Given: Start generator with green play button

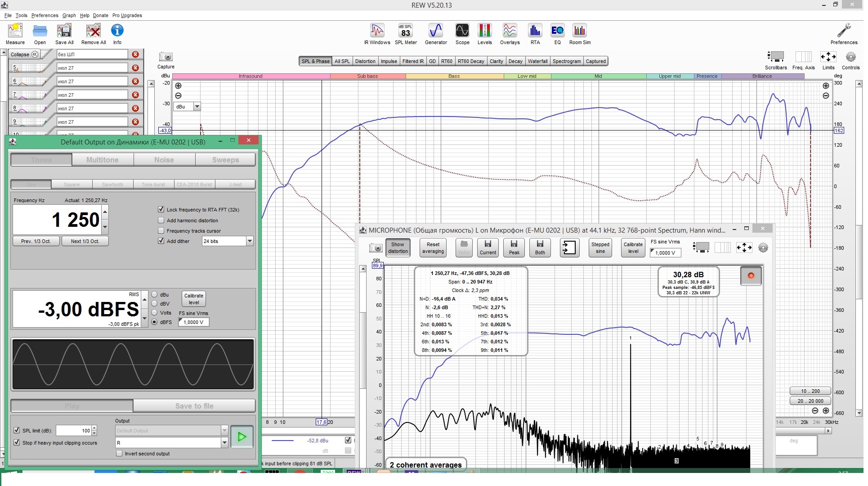Looking at the screenshot, I should point(242,436).
